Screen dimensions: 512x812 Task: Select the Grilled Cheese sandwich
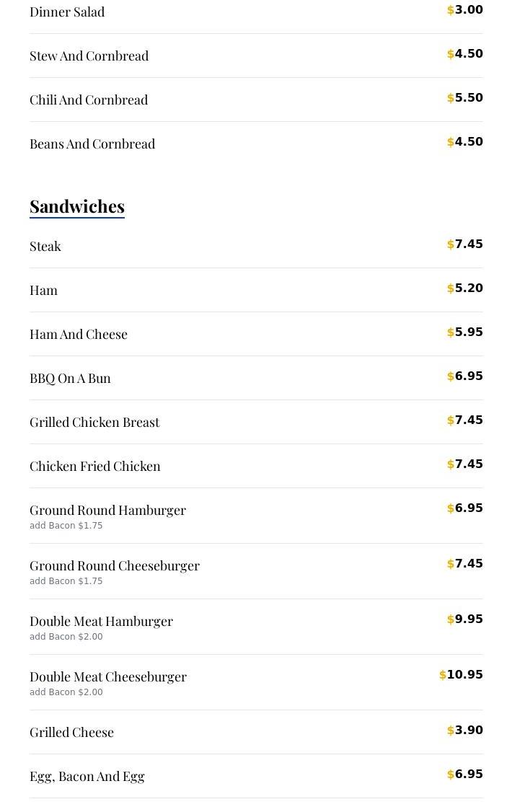coord(71,733)
